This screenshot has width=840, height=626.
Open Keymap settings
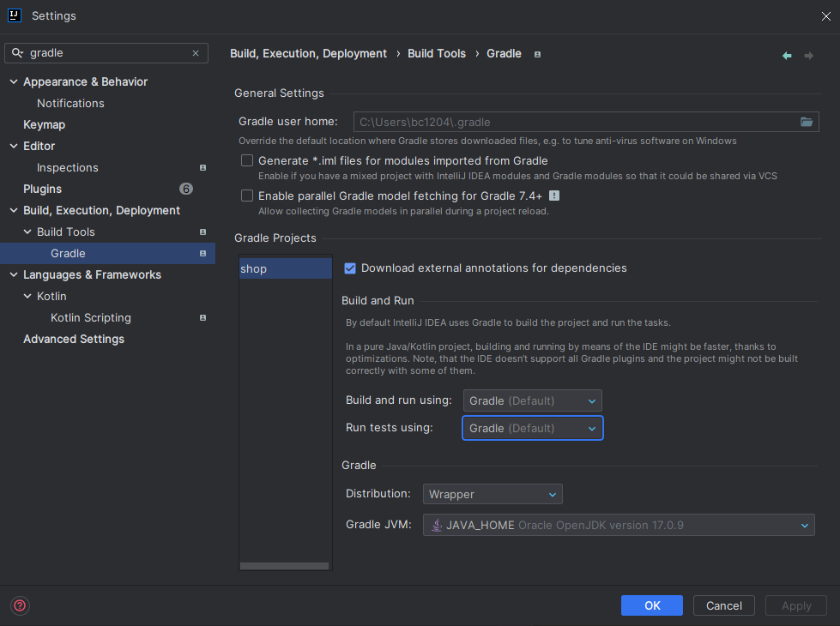[x=45, y=125]
